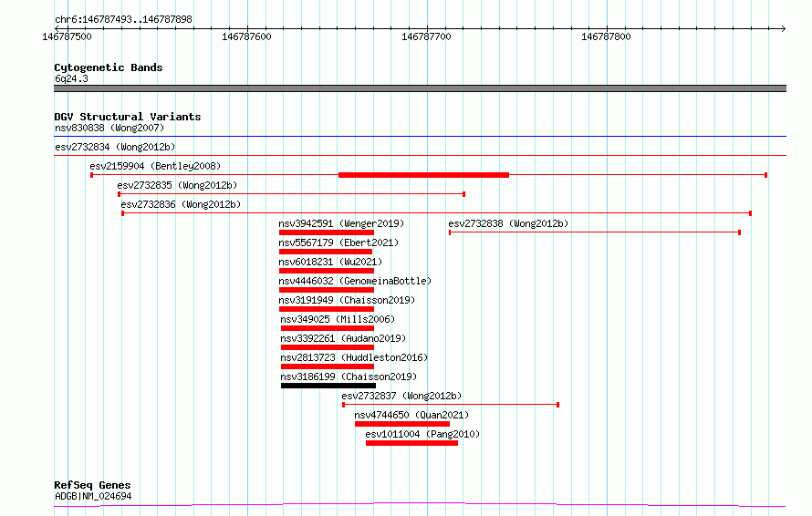This screenshot has height=516, width=812.
Task: Click the red bar under nsv2813723
Action: click(x=328, y=366)
